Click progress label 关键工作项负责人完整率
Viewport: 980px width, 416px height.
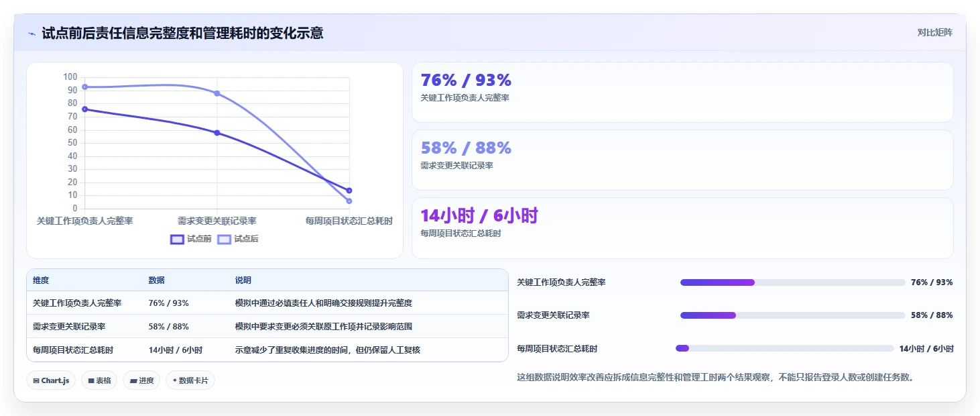tap(561, 282)
